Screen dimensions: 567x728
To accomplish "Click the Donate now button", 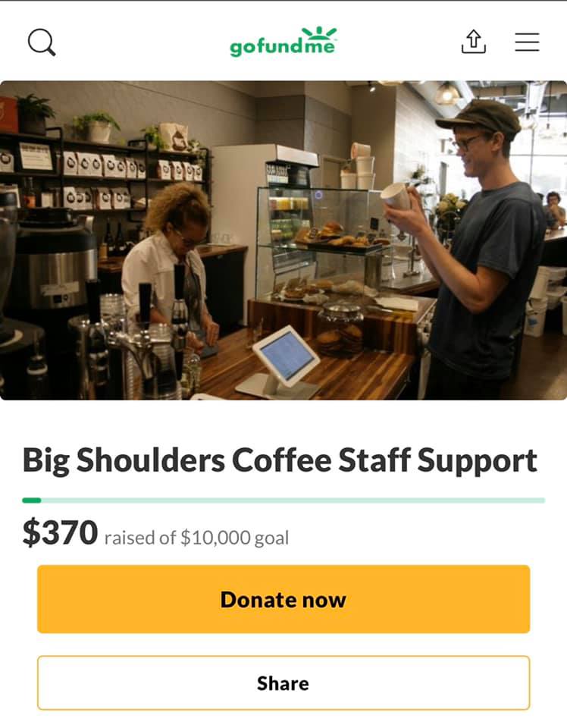I will pos(283,599).
